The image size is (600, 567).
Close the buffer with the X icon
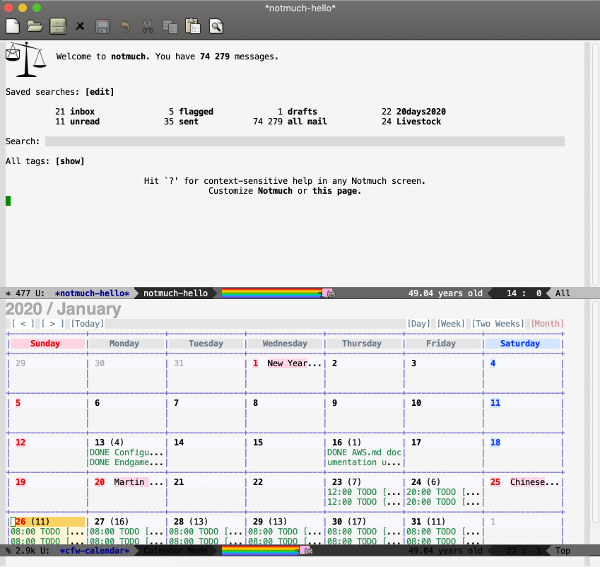[80, 25]
